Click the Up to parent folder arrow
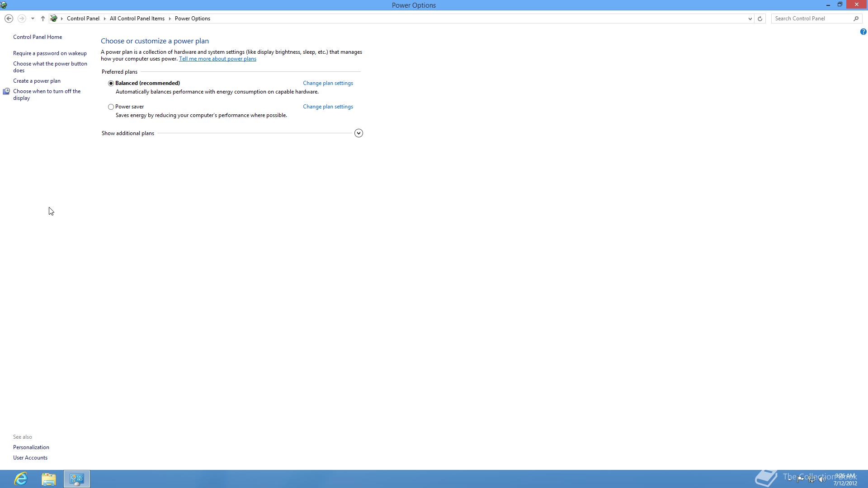 pos(42,19)
